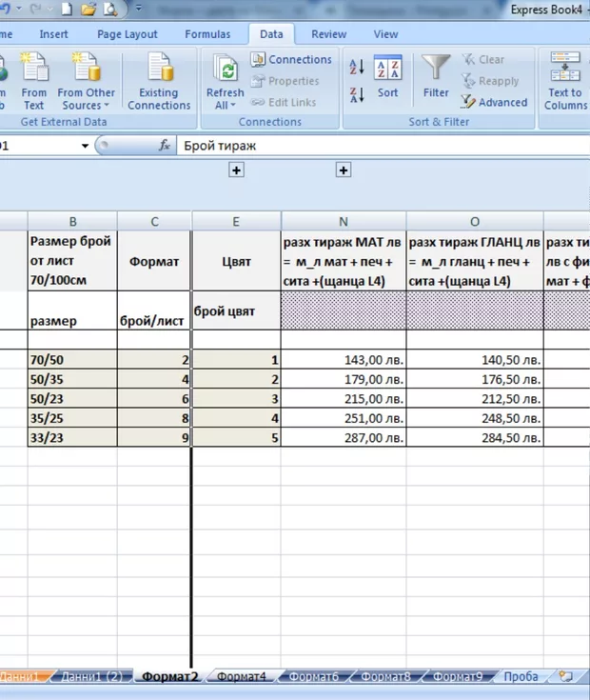Screen dimensions: 590x700
Task: Expand the column group above column E
Action: click(x=237, y=170)
